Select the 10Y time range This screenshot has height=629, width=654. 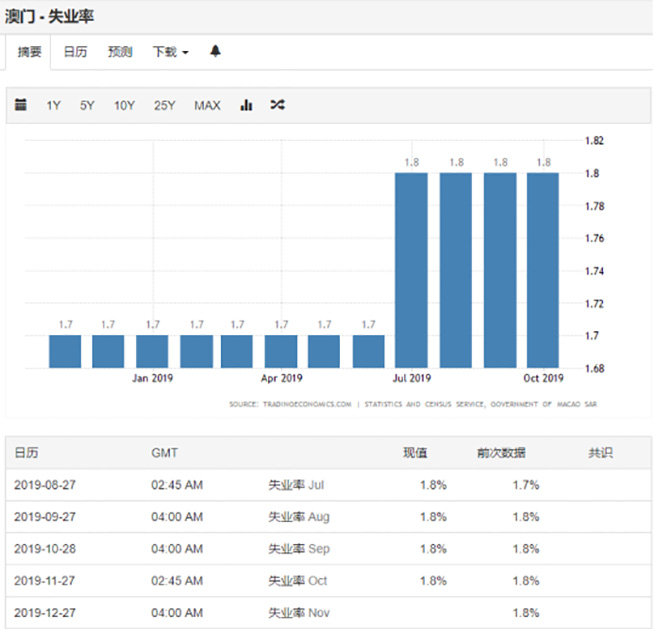(124, 105)
